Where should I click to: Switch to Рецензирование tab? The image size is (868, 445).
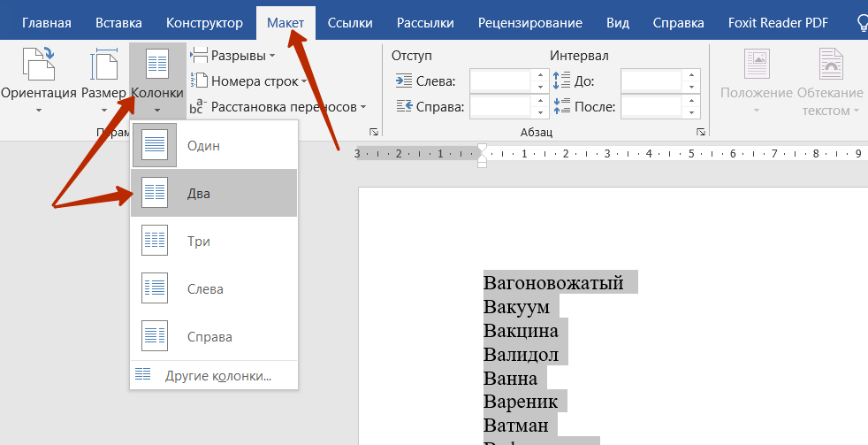tap(529, 23)
